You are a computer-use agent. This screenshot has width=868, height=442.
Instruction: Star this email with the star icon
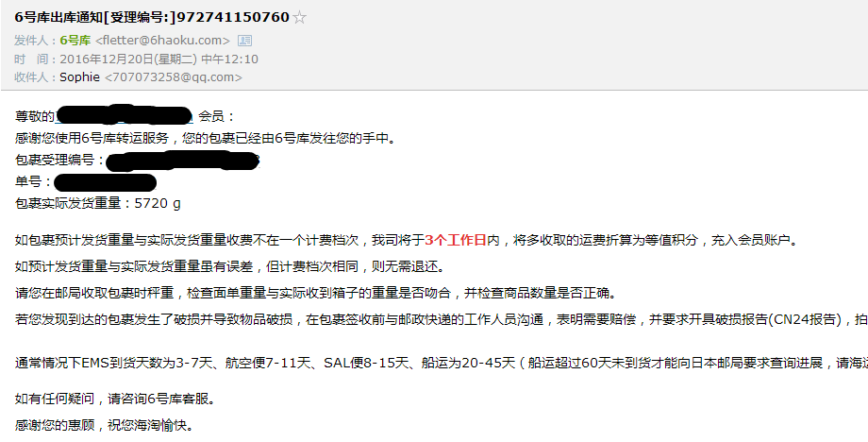click(x=299, y=18)
